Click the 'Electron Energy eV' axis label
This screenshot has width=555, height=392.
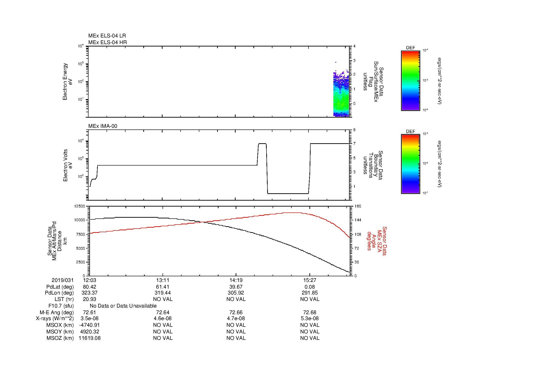[68, 82]
